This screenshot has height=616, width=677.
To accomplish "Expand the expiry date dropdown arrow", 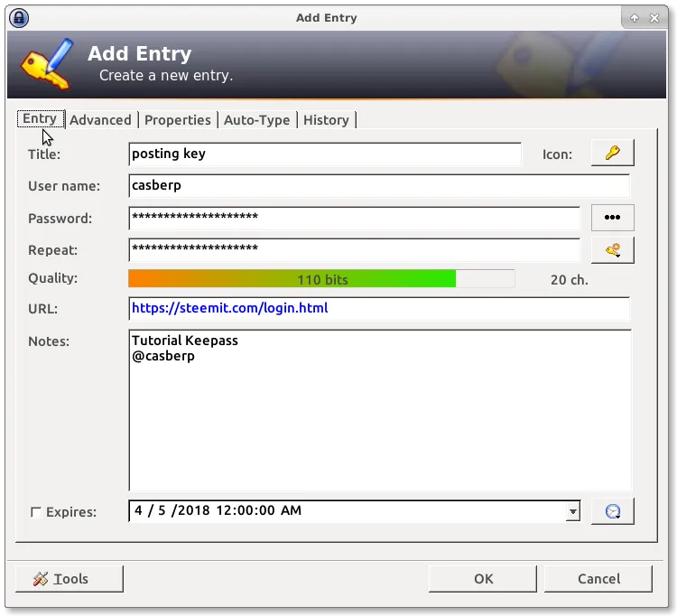I will 573,512.
